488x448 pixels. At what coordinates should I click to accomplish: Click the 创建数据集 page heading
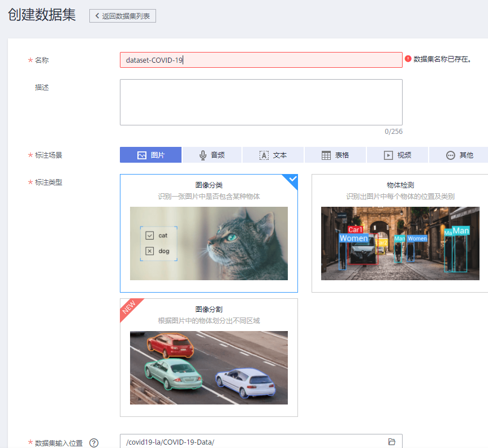pyautogui.click(x=42, y=15)
